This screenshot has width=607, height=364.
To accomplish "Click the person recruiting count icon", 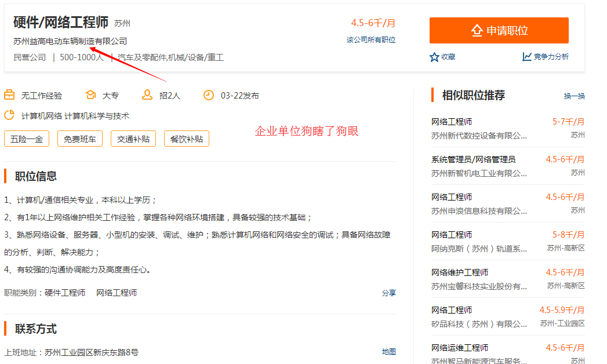I will (x=147, y=95).
